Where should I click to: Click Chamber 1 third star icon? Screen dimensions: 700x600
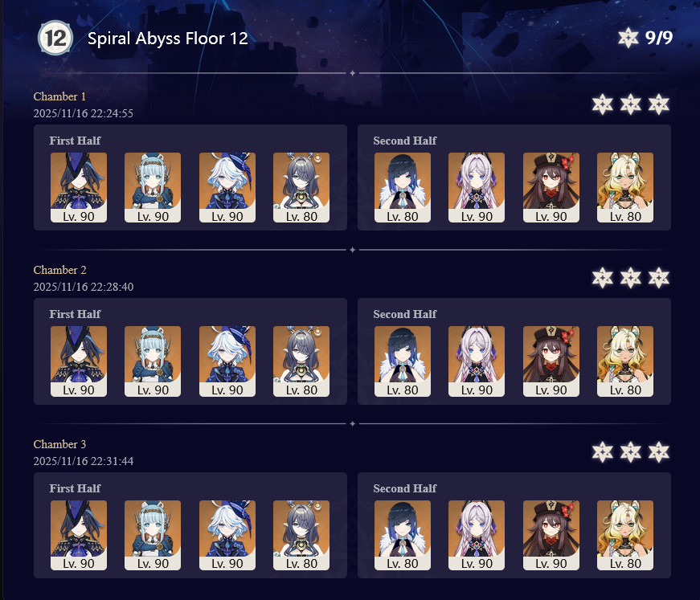point(658,104)
